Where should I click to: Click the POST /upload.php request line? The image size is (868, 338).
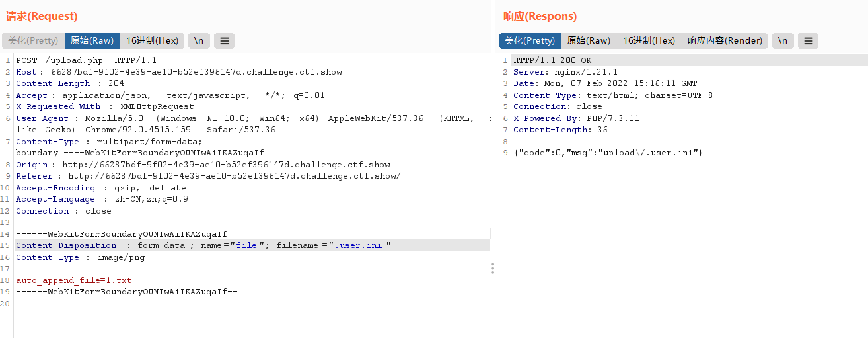(x=86, y=60)
